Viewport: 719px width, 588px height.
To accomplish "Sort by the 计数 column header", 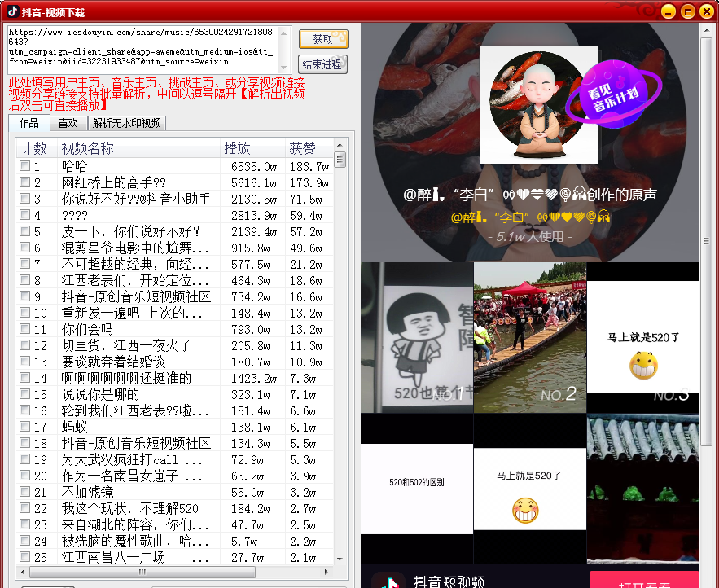I will click(x=36, y=148).
